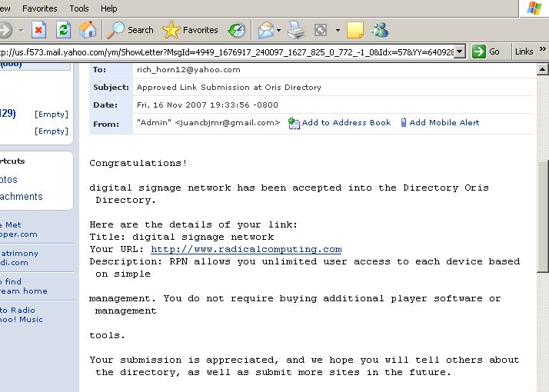Click the address bar URL field
Image resolution: width=549 pixels, height=392 pixels.
227,51
